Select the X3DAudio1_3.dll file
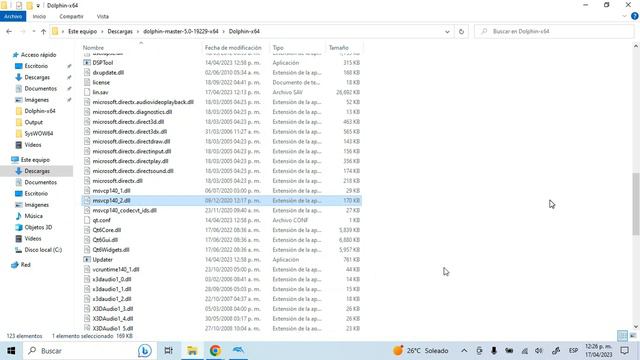 tap(113, 309)
